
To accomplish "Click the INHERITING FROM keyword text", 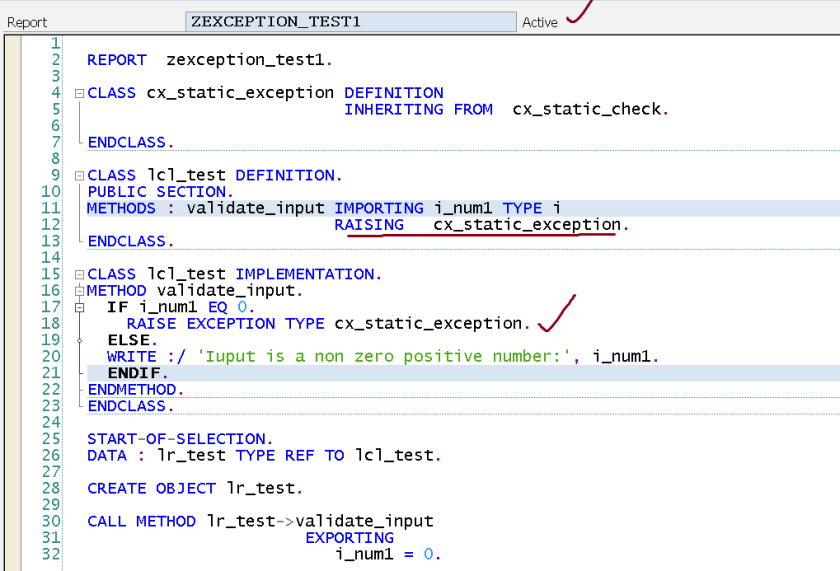I will tap(418, 109).
